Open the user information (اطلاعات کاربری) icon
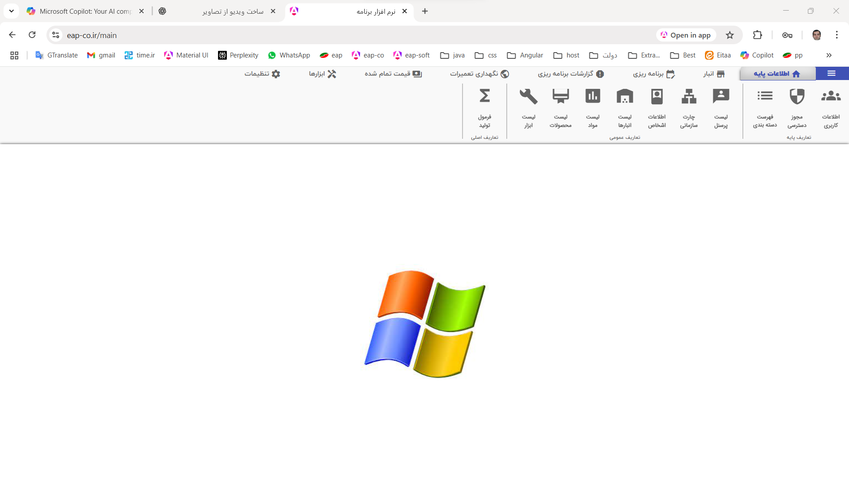The width and height of the screenshot is (849, 504). (830, 96)
